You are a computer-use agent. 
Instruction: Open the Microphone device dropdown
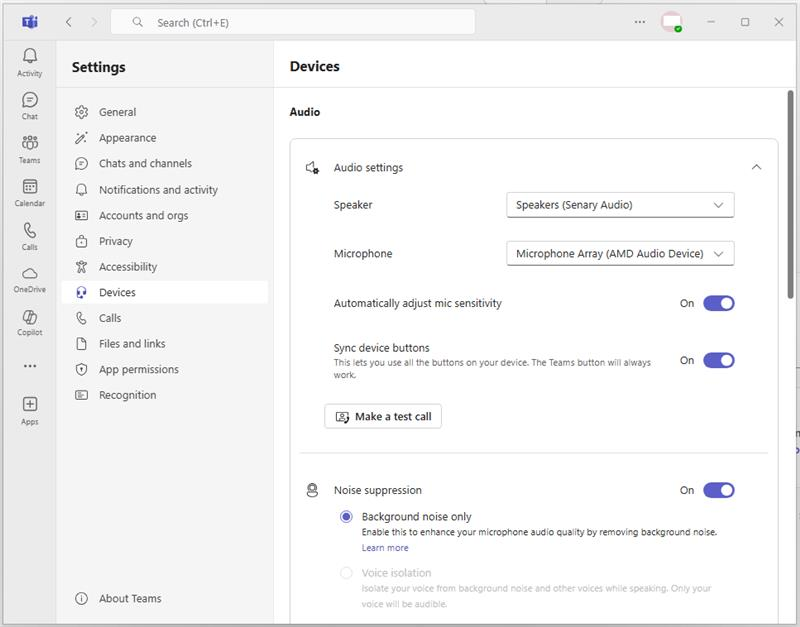coord(620,254)
